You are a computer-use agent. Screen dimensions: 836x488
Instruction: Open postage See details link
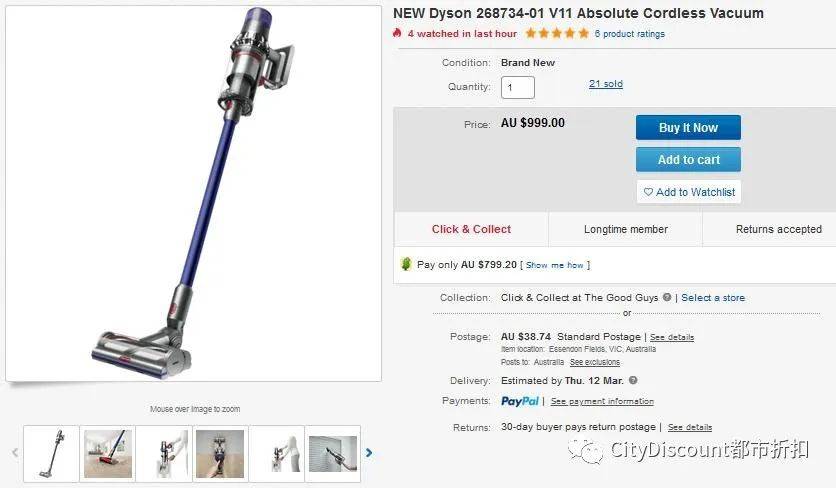pyautogui.click(x=672, y=337)
